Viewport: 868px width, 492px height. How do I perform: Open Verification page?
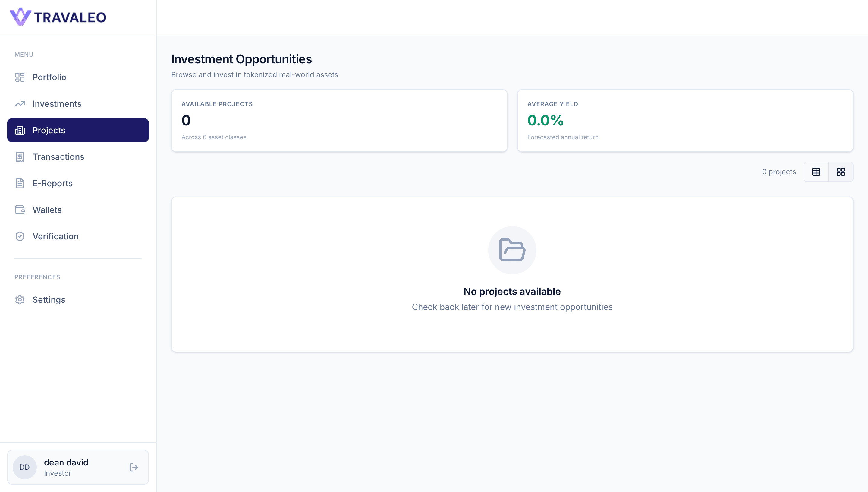tap(78, 236)
